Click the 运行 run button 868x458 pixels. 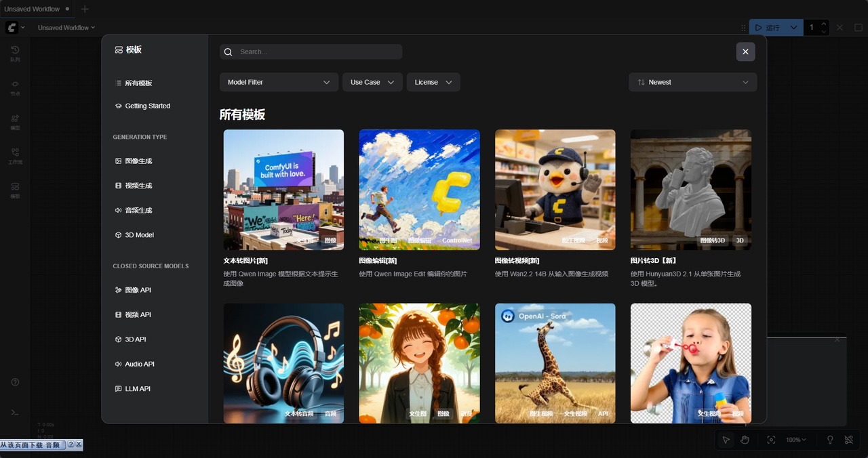(x=768, y=28)
